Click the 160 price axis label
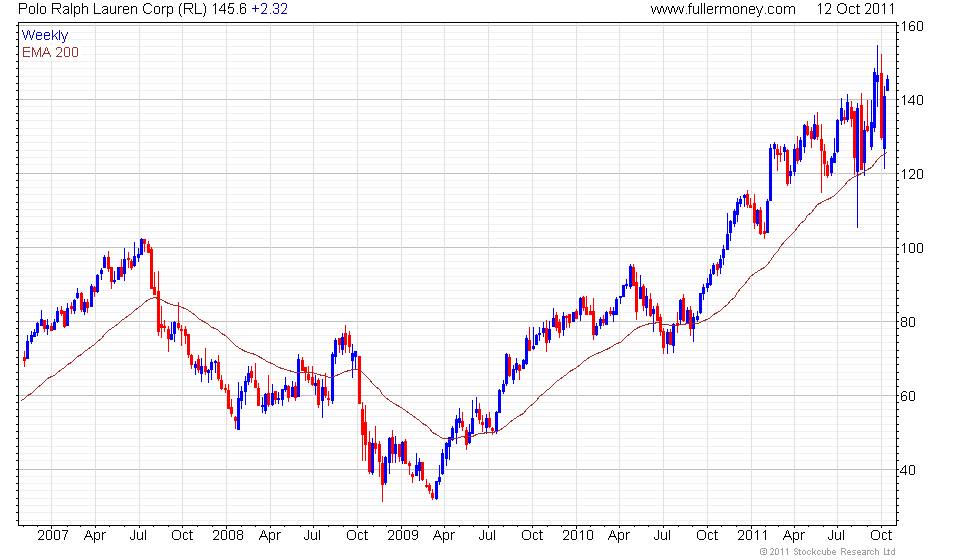This screenshot has width=980, height=560. point(912,27)
